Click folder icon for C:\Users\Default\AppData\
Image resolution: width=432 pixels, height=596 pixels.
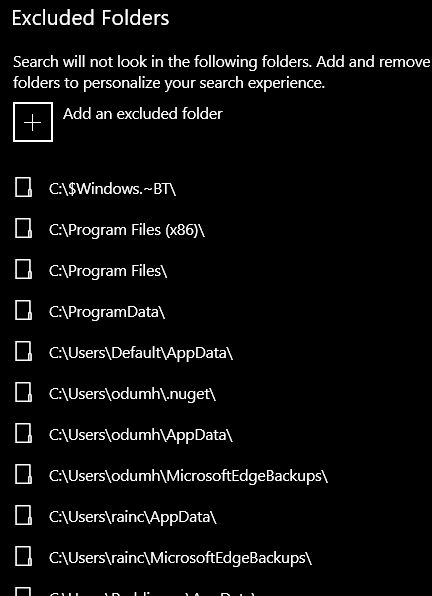pos(23,352)
